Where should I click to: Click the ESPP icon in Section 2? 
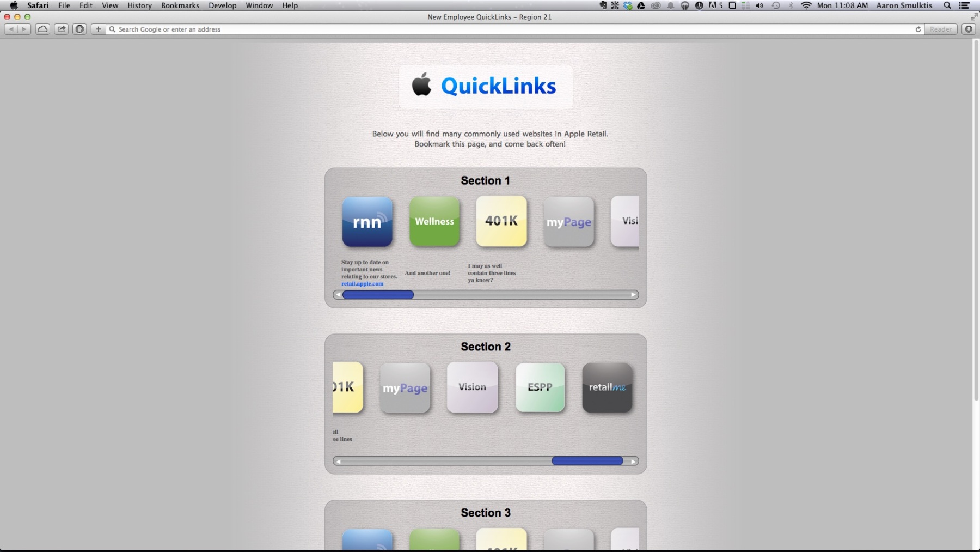[x=540, y=387]
